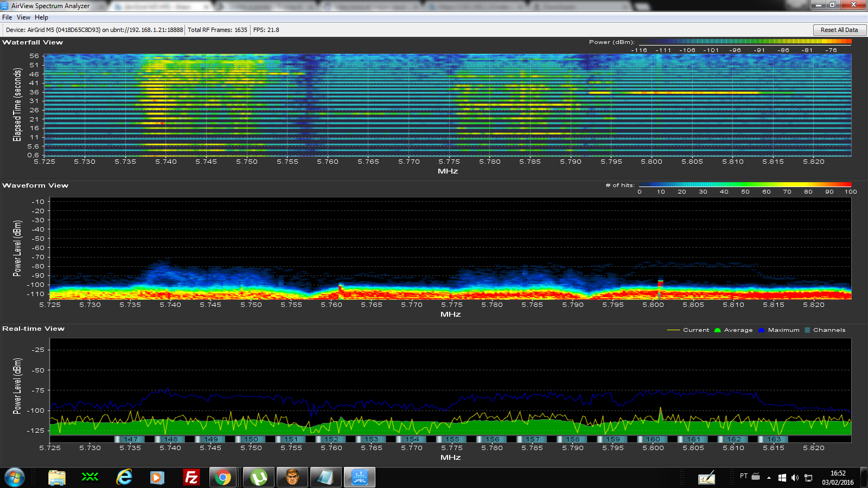
Task: Open the File menu
Action: pyautogui.click(x=7, y=17)
